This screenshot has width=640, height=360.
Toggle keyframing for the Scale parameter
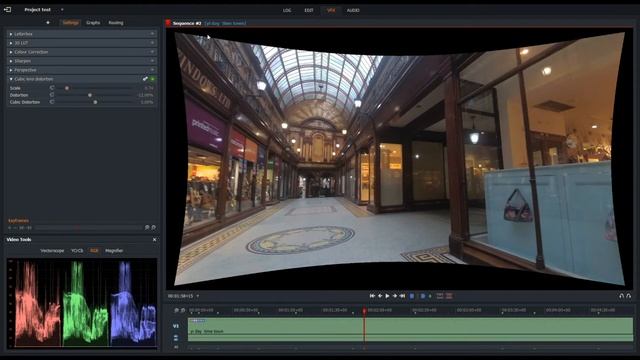point(52,88)
